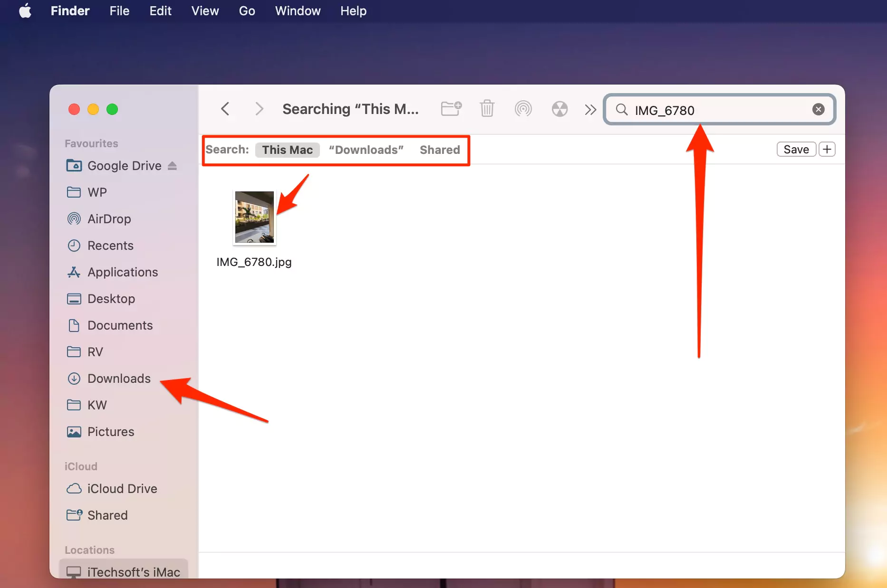Set search scope to This Mac

coord(287,150)
